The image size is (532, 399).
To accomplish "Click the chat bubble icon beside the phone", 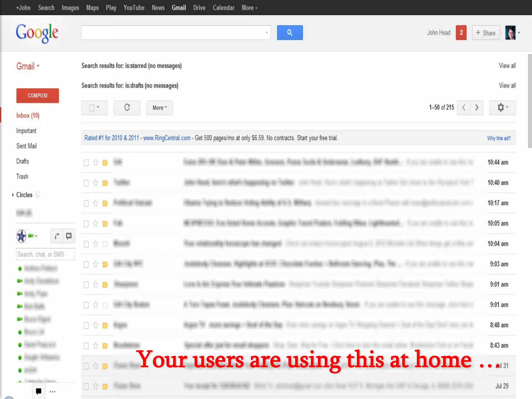I will (x=69, y=236).
